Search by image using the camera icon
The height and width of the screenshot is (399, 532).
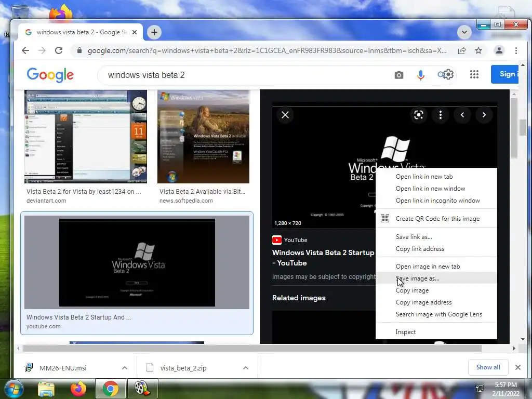point(399,75)
